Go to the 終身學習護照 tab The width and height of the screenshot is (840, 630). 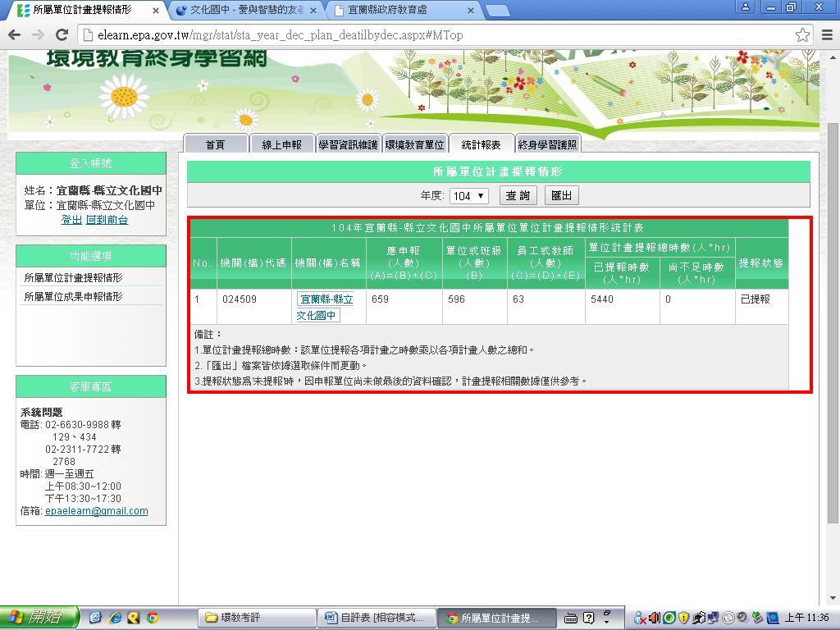point(547,144)
